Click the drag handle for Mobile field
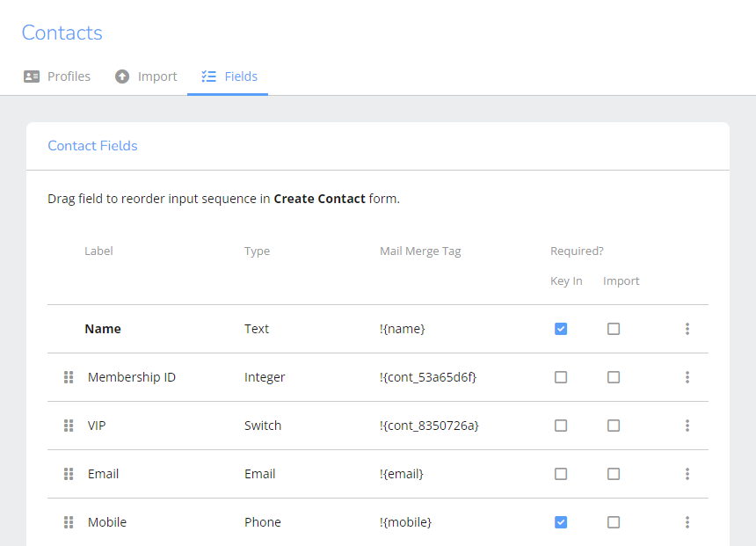The height and width of the screenshot is (546, 756). 69,522
